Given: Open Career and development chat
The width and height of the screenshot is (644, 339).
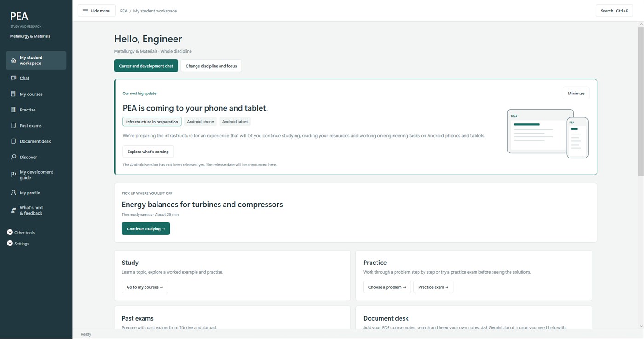Looking at the screenshot, I should [146, 66].
